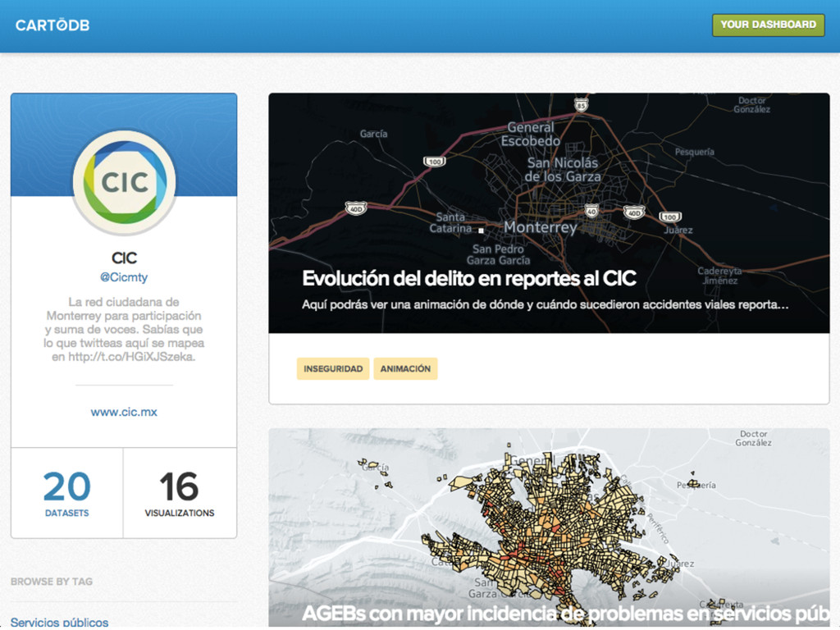Filter by the INSEGURIDAD tag
The width and height of the screenshot is (840, 630).
coord(333,368)
